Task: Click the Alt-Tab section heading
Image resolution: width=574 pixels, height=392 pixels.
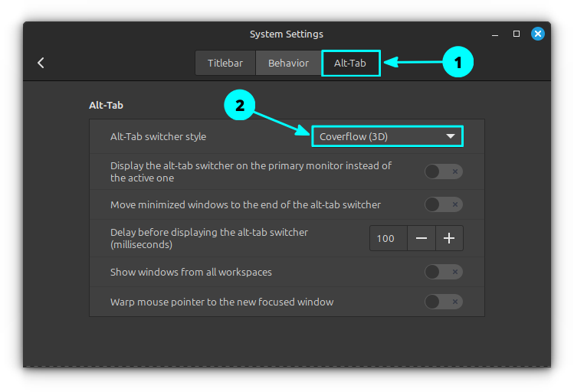Action: (x=106, y=105)
